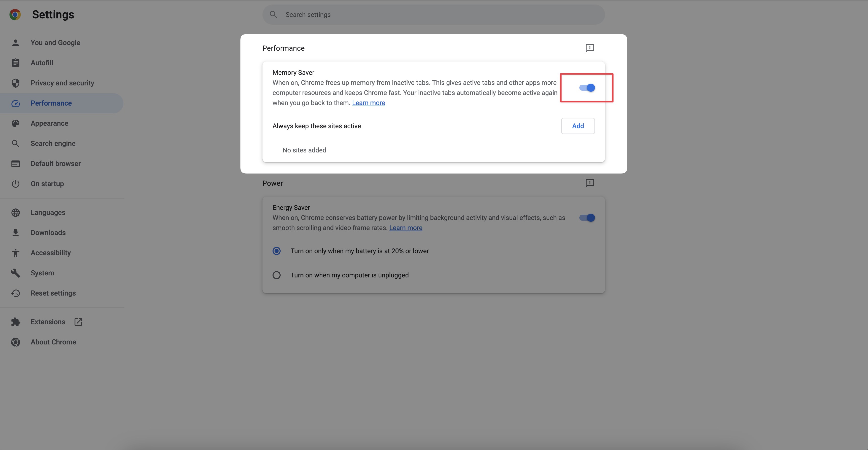Click the Autofill clipboard icon
This screenshot has height=450, width=868.
(x=16, y=63)
